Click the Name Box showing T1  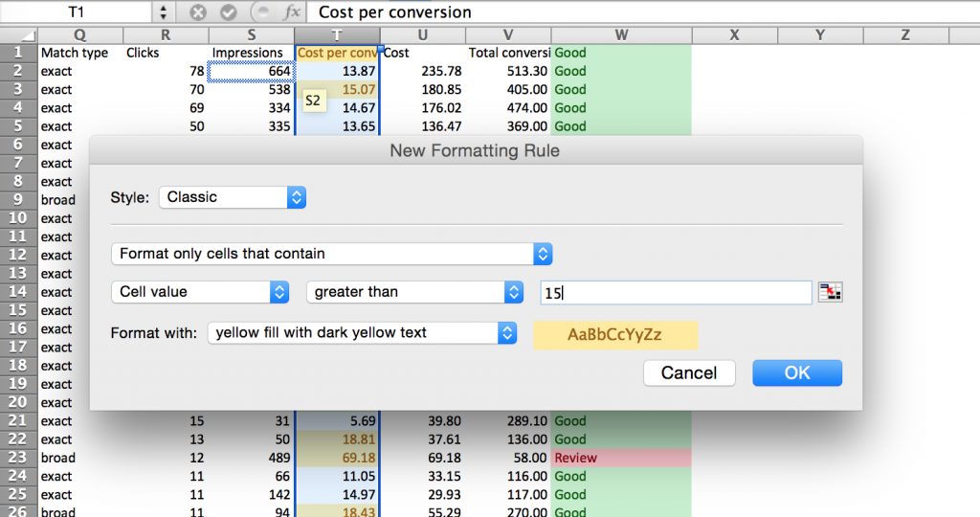point(76,11)
